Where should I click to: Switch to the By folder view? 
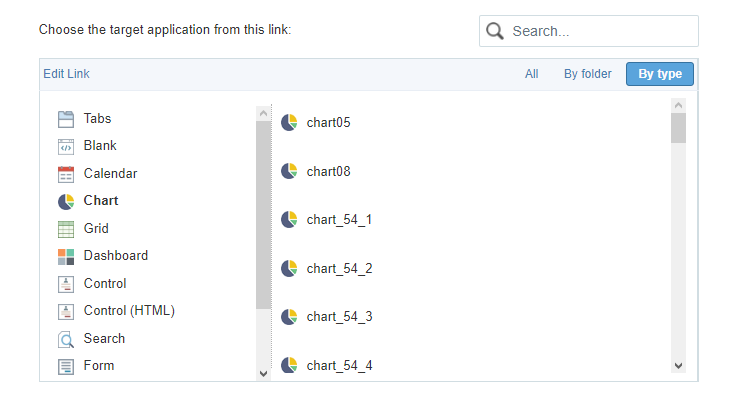587,74
